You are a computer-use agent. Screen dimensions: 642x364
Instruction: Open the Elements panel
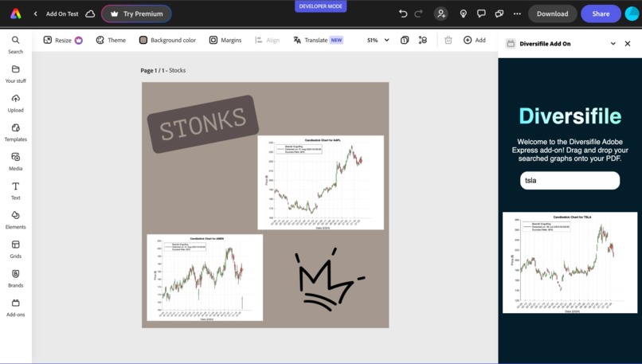[16, 221]
